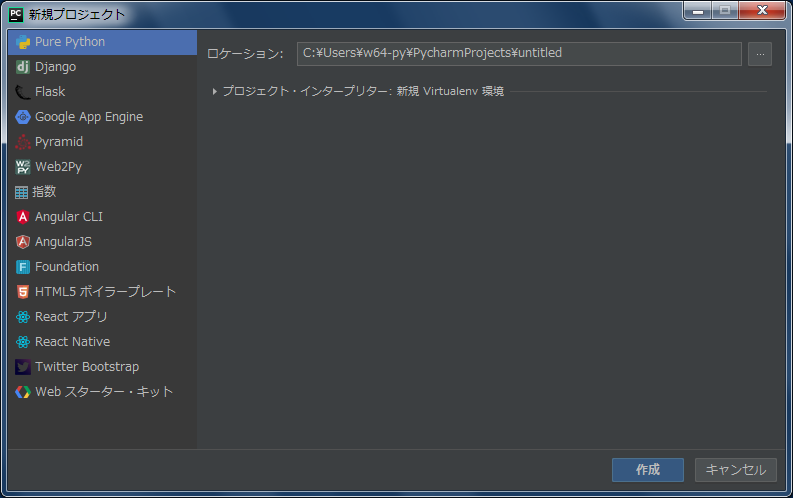Viewport: 793px width, 498px height.
Task: Choose Foundation project type
Action: coord(102,267)
